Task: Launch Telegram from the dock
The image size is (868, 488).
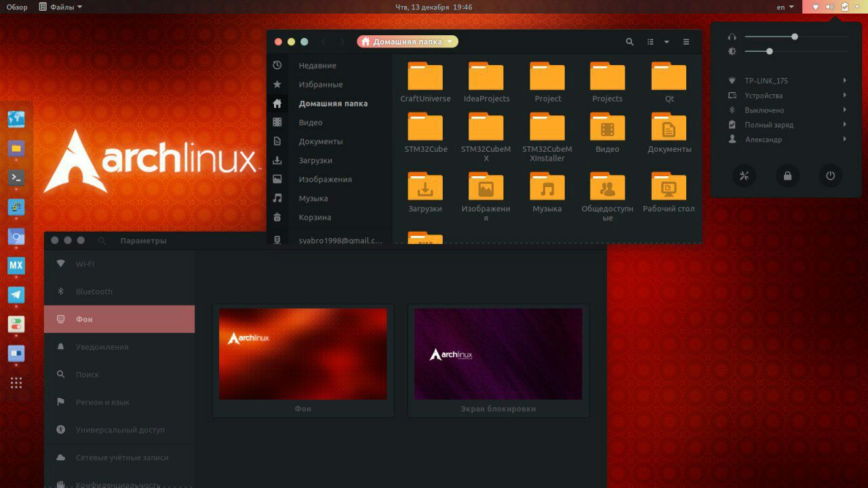Action: click(x=16, y=295)
